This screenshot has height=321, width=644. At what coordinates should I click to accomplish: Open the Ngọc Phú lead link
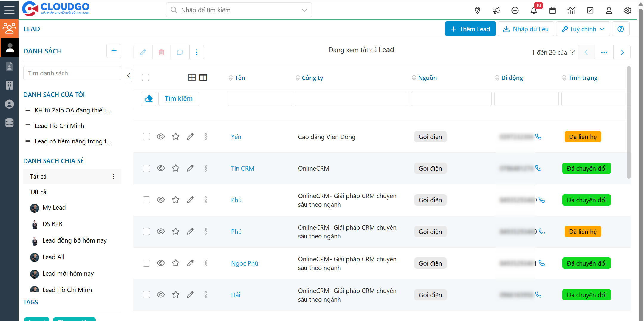(x=244, y=263)
